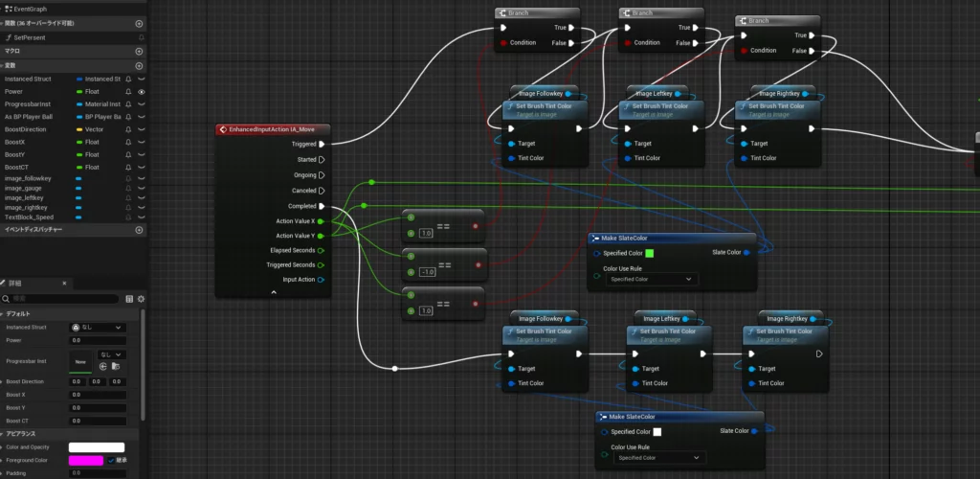Add a new macro with plus icon
This screenshot has width=980, height=479.
click(139, 51)
